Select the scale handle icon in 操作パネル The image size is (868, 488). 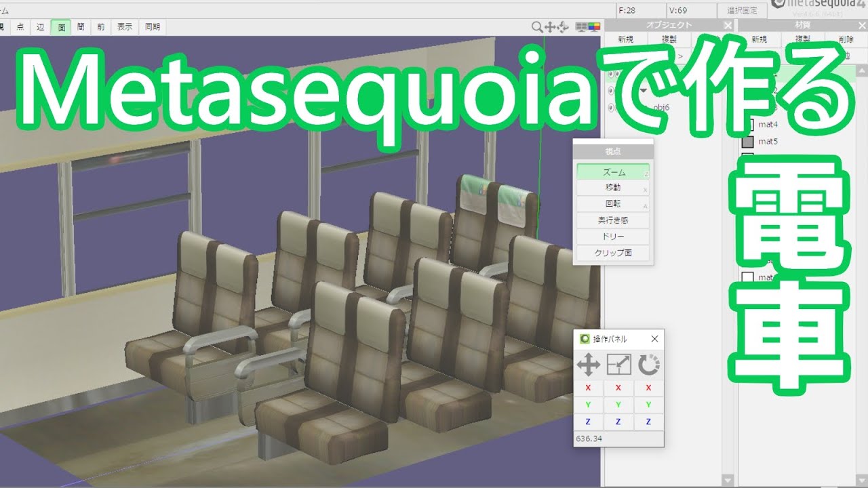point(618,365)
